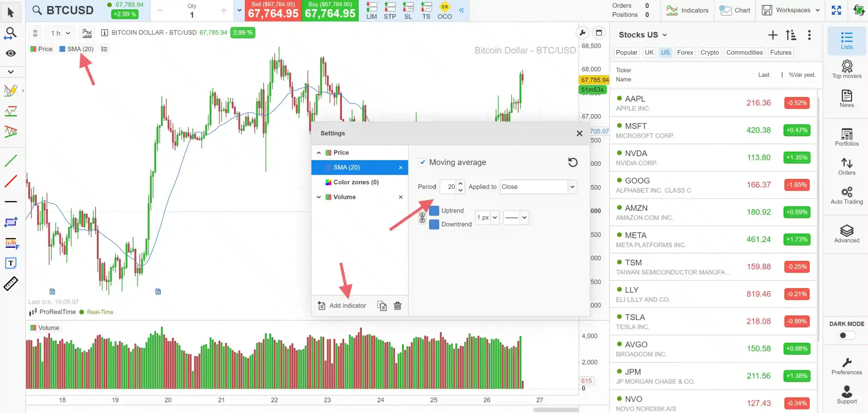Expand the Volume tree item
The image size is (868, 413).
tap(319, 197)
